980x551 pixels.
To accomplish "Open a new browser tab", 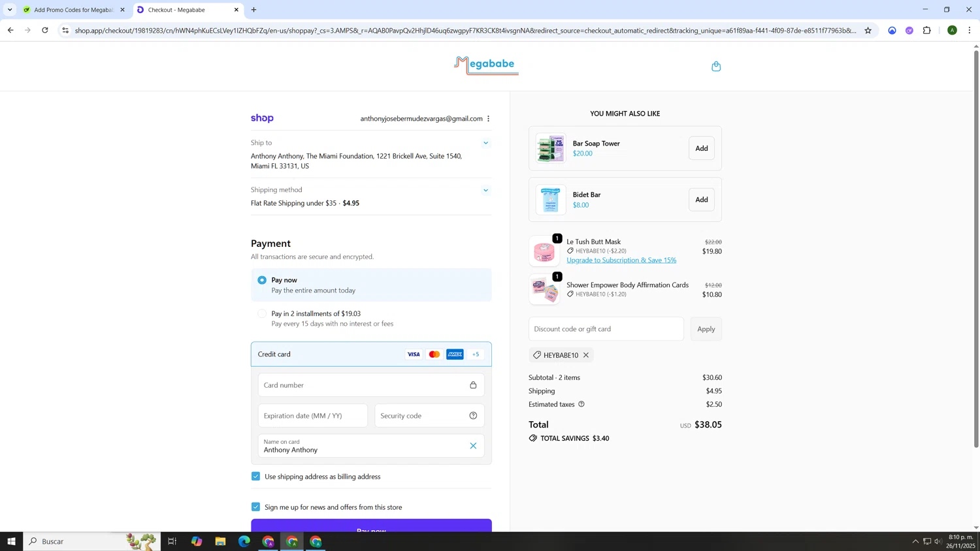I will click(253, 10).
